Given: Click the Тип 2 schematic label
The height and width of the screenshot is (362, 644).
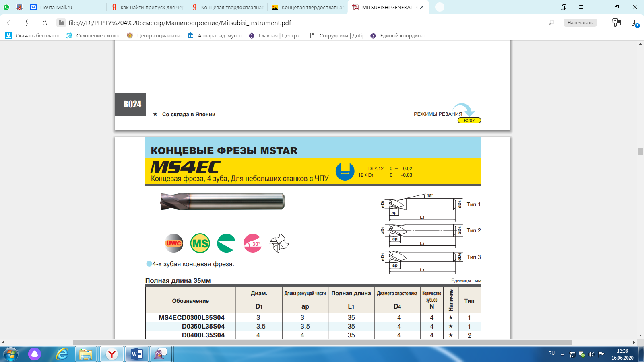Looking at the screenshot, I should tap(474, 230).
